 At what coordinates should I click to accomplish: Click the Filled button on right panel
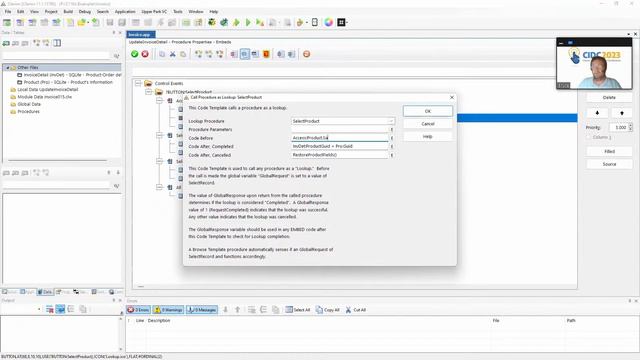pos(609,151)
